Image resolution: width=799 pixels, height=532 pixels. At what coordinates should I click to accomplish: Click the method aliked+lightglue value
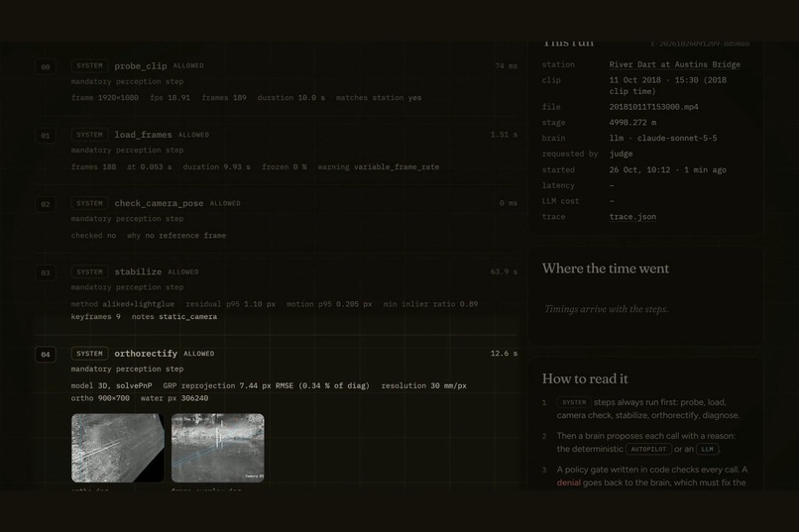(x=123, y=304)
